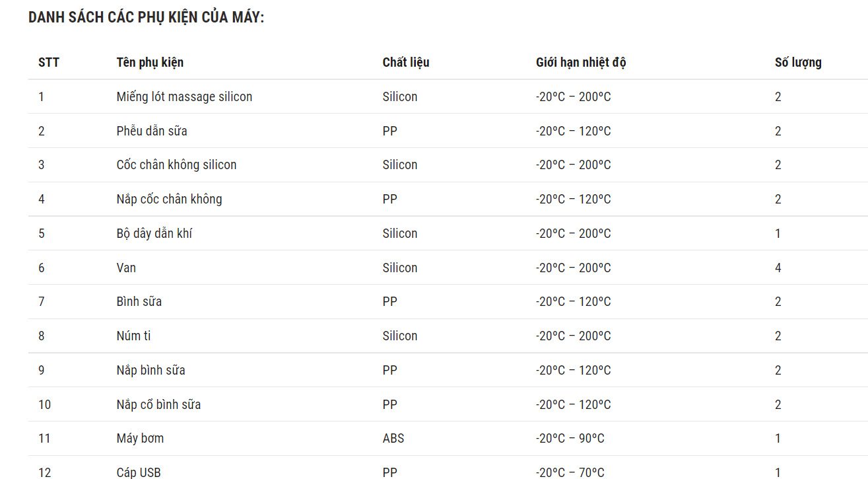
Task: Click the 'Miếng lót massage silicon' cell
Action: pyautogui.click(x=184, y=97)
